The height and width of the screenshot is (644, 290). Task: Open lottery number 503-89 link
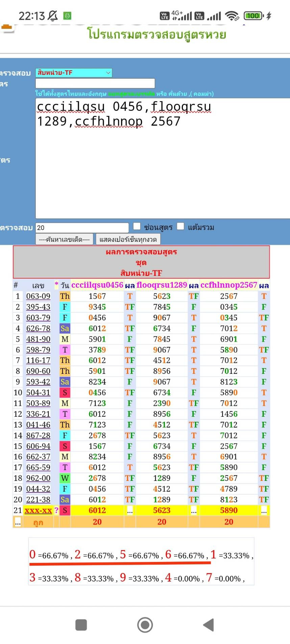point(38,403)
